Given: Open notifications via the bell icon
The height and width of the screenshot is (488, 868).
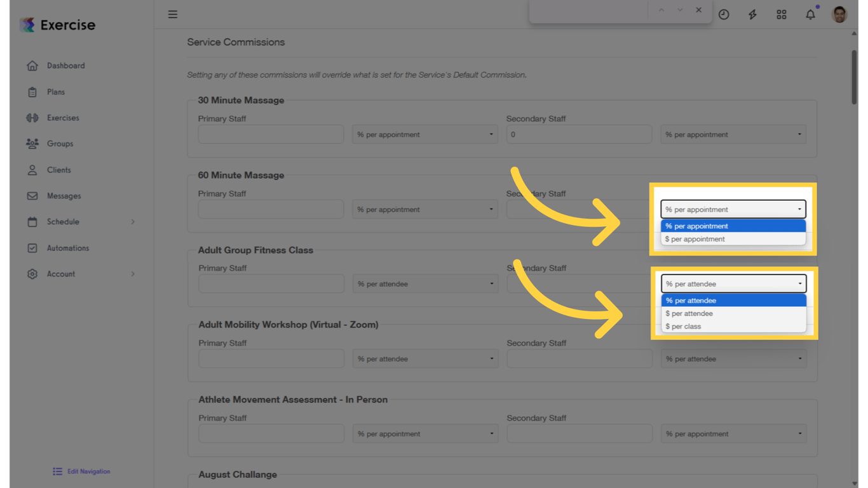Looking at the screenshot, I should tap(810, 14).
